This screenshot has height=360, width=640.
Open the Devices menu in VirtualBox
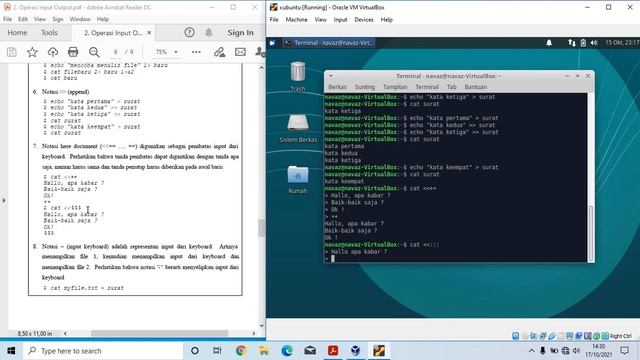[x=364, y=20]
